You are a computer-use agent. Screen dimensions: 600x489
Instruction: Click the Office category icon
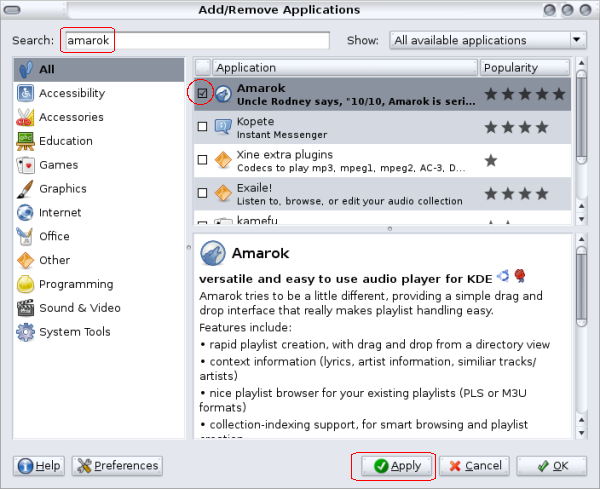tap(25, 236)
